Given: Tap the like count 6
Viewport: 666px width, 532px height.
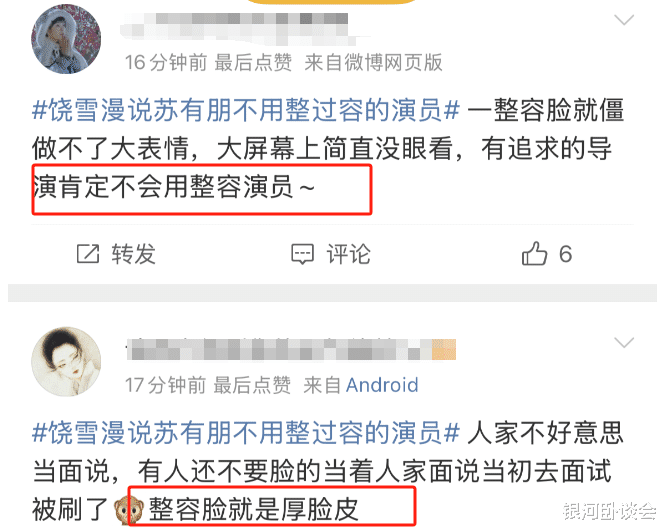Looking at the screenshot, I should [x=565, y=254].
